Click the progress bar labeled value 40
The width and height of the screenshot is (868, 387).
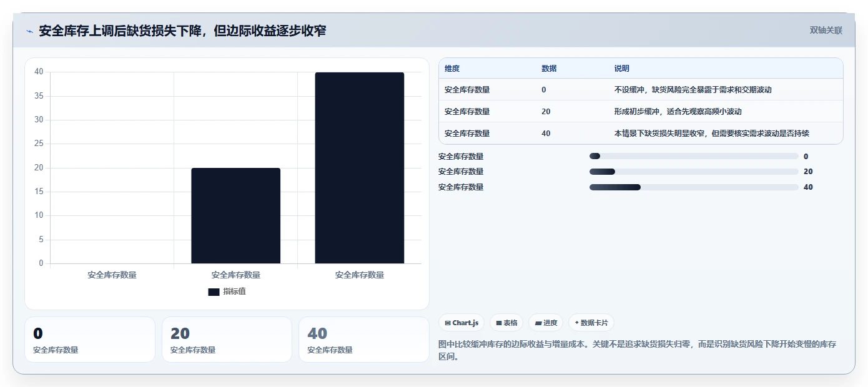click(x=694, y=187)
